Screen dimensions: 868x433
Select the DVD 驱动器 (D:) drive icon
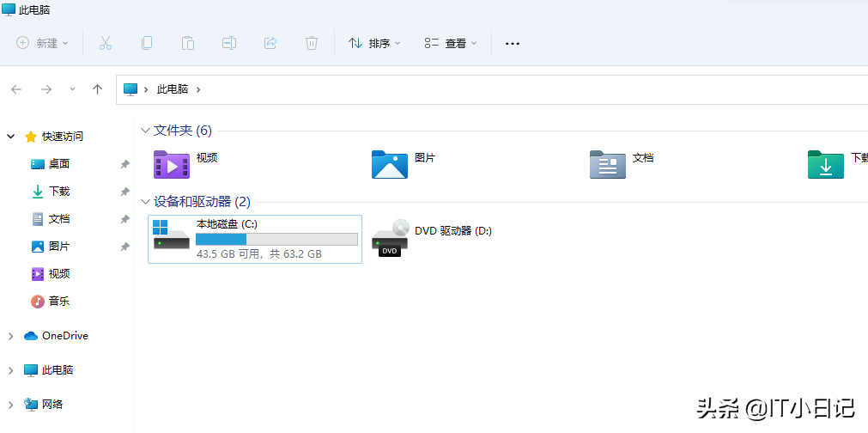[x=391, y=237]
